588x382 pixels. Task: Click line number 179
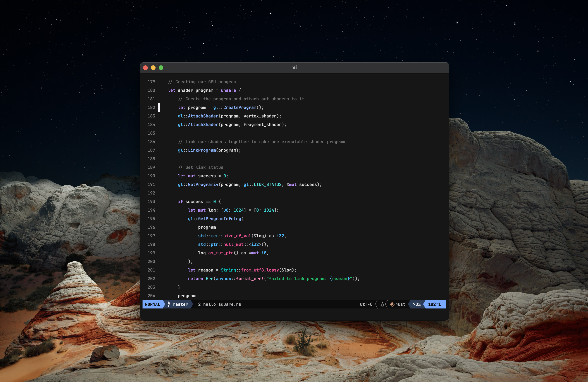[x=151, y=82]
